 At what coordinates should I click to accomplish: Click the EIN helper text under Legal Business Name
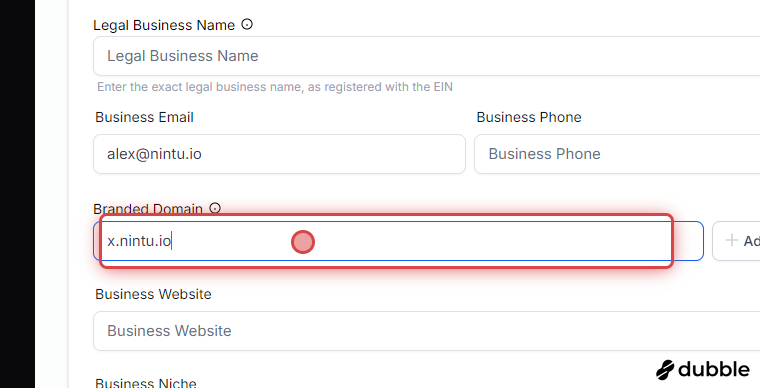point(275,87)
